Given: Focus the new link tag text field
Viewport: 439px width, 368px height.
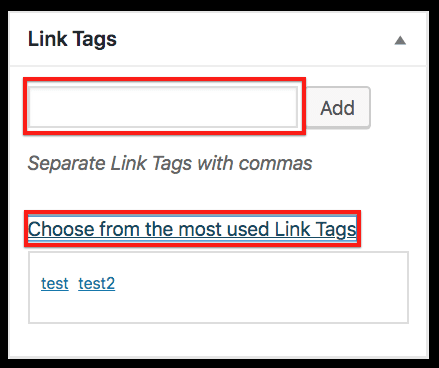Looking at the screenshot, I should 163,107.
